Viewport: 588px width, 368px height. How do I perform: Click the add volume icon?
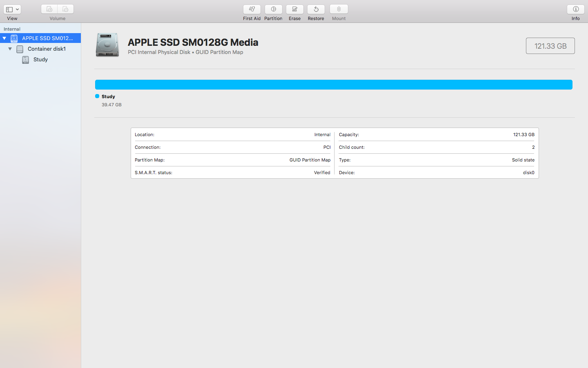coord(49,9)
